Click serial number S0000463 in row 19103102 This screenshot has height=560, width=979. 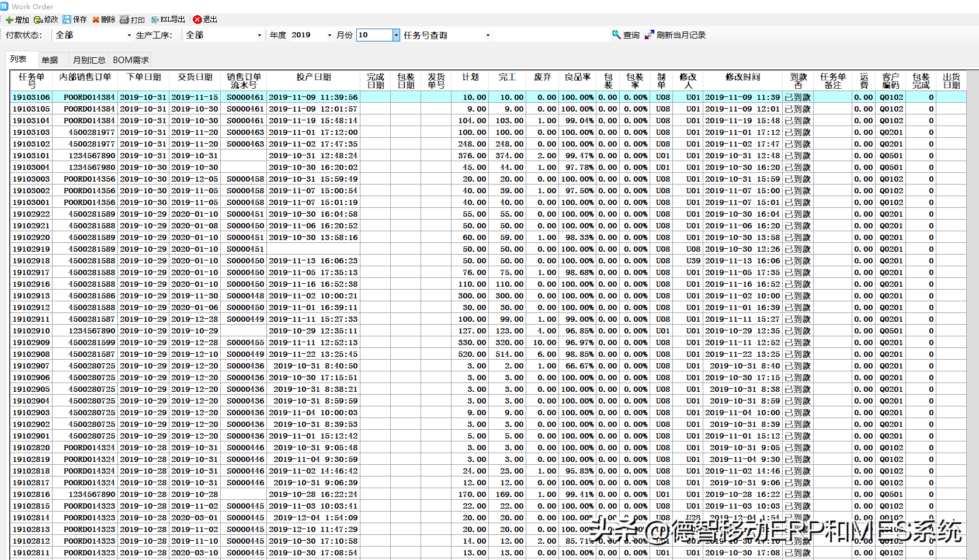pyautogui.click(x=244, y=144)
